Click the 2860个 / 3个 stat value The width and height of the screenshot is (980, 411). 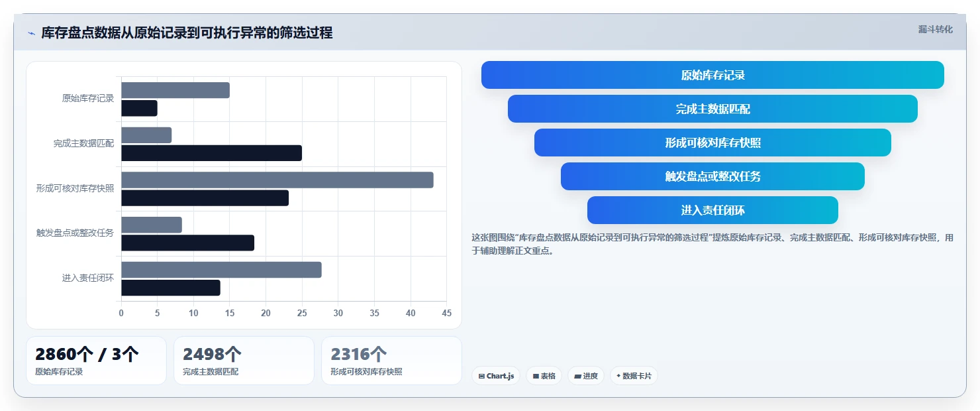coord(87,354)
